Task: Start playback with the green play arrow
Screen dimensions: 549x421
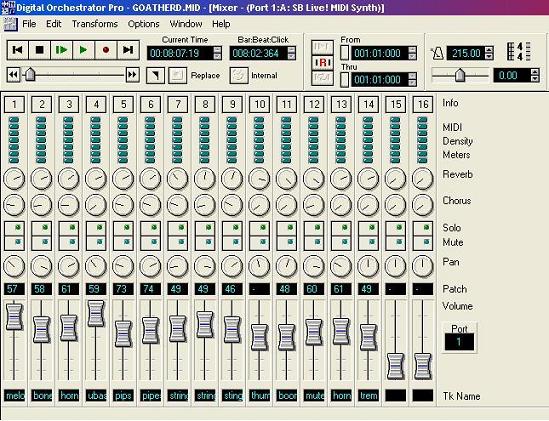Action: (83, 50)
